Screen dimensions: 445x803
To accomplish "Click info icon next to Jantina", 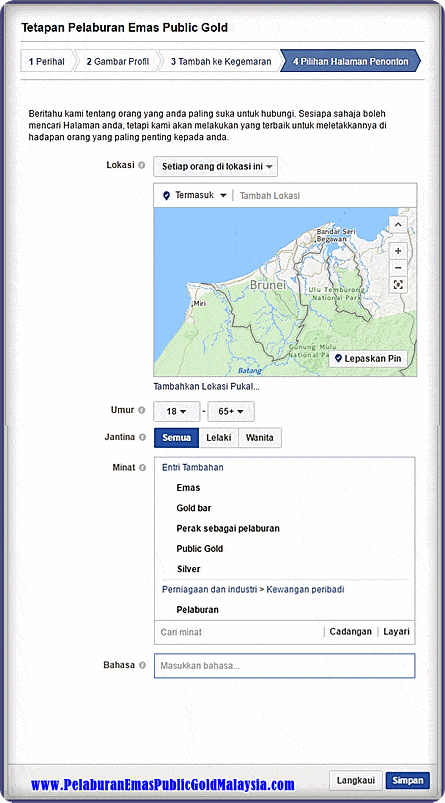I will [x=143, y=437].
